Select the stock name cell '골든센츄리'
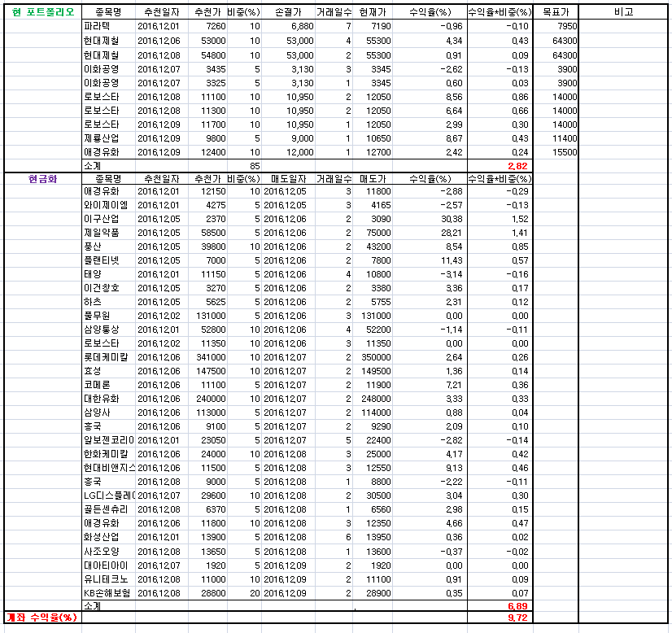This screenshot has width=672, height=633. [x=106, y=509]
